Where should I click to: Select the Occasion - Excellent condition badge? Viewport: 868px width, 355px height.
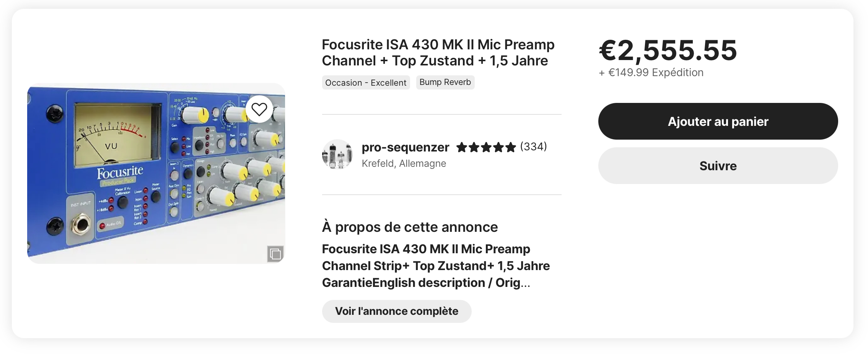[366, 83]
